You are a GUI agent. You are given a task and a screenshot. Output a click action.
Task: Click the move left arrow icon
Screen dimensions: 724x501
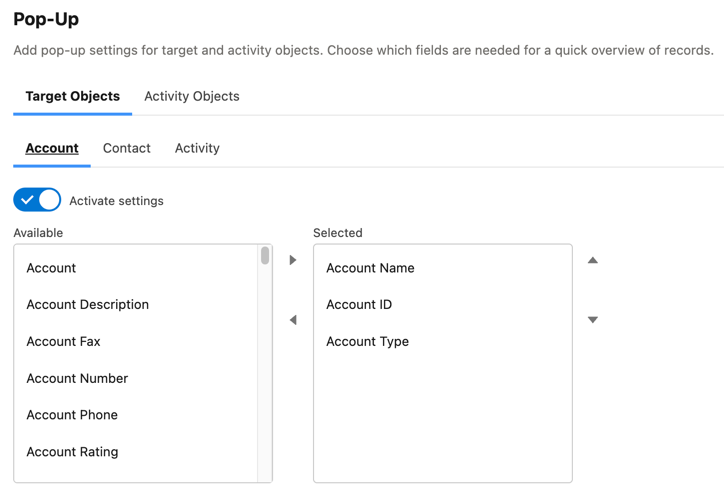click(293, 320)
